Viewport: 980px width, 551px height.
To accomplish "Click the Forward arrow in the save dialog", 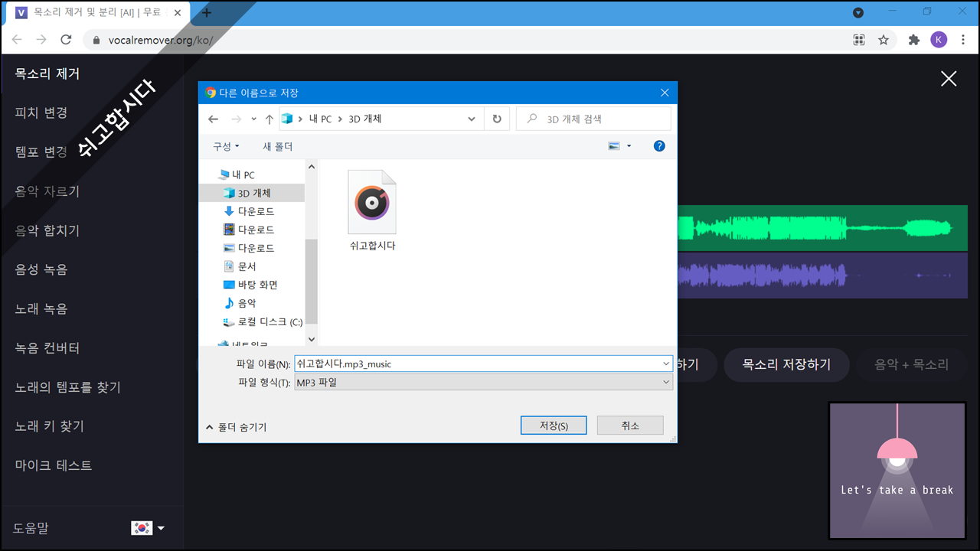I will tap(237, 119).
